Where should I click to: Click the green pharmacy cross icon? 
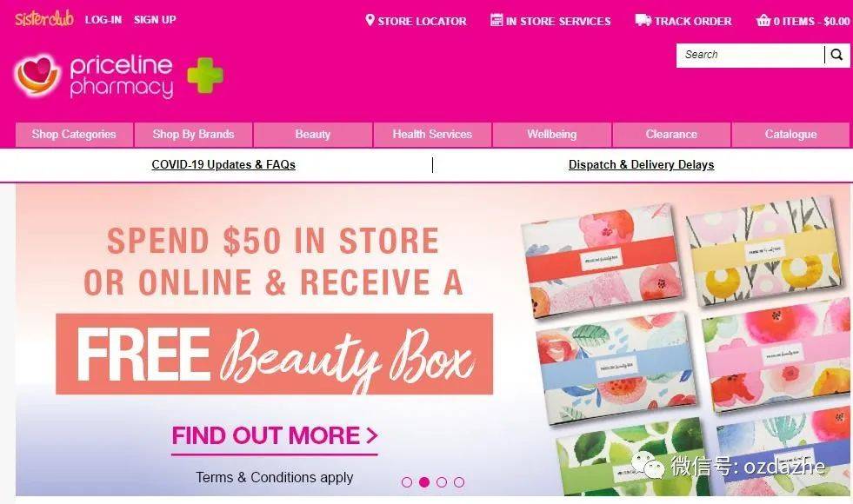point(205,75)
